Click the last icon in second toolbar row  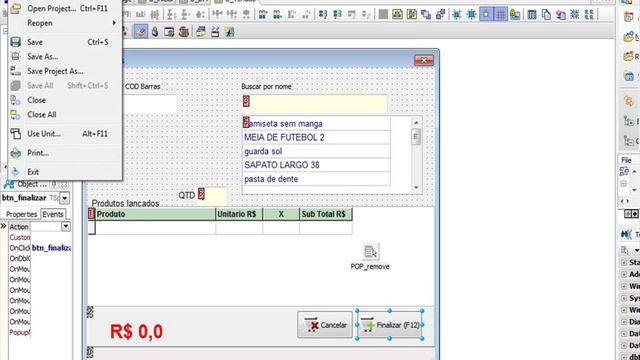(x=229, y=31)
